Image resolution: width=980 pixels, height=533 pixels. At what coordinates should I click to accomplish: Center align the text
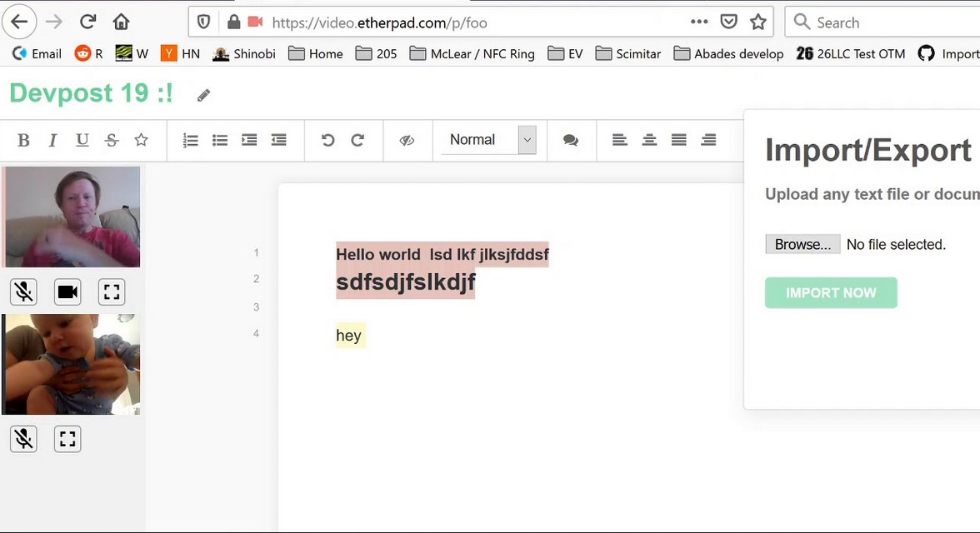pos(649,140)
